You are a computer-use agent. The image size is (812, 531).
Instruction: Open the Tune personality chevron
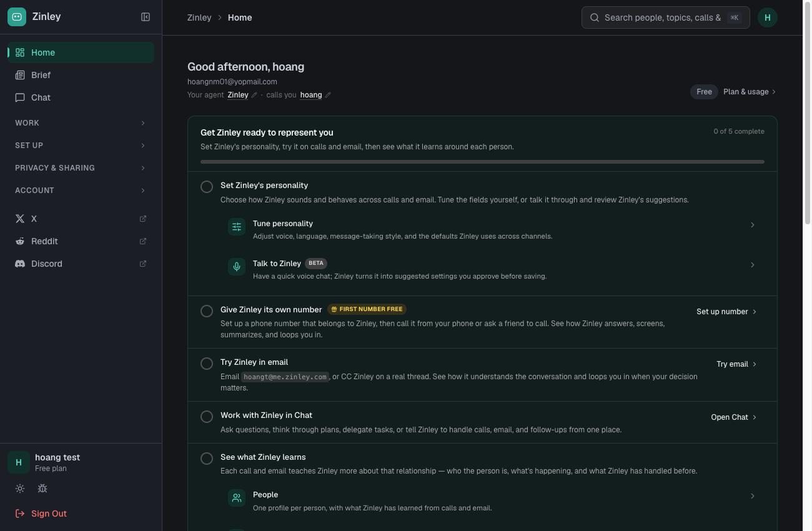pos(753,225)
